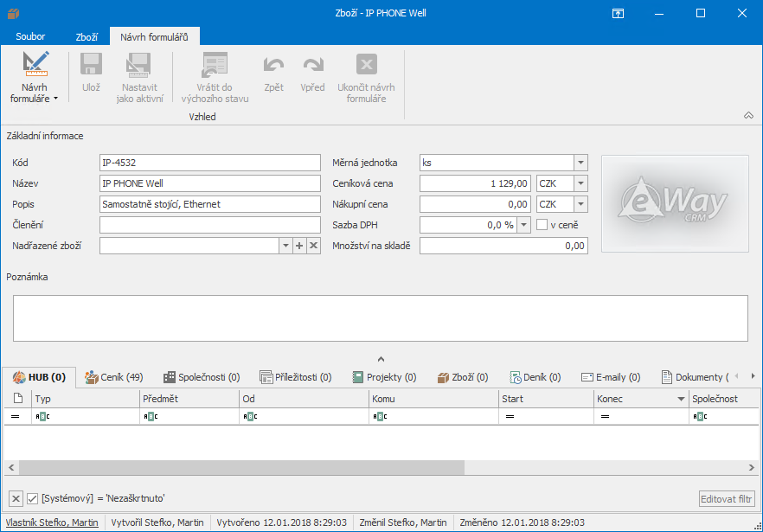The height and width of the screenshot is (532, 763).
Task: Collapse the panel above the tabs
Action: pos(381,359)
